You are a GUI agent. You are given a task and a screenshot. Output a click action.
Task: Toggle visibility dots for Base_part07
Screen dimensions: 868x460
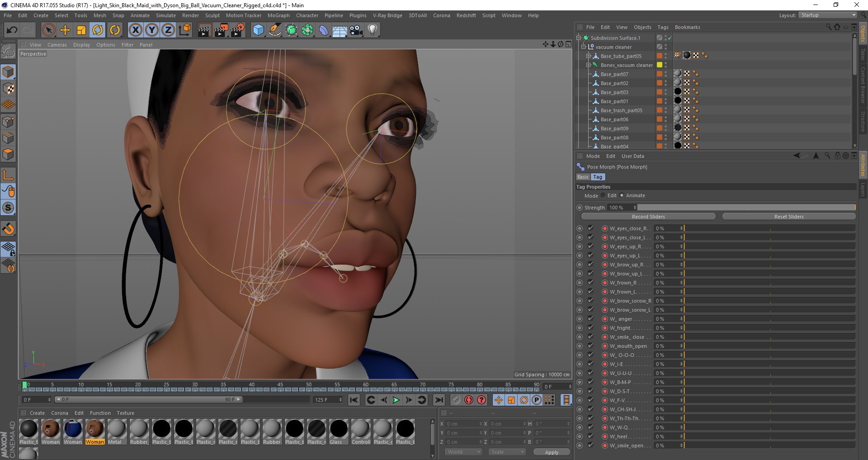pos(665,74)
